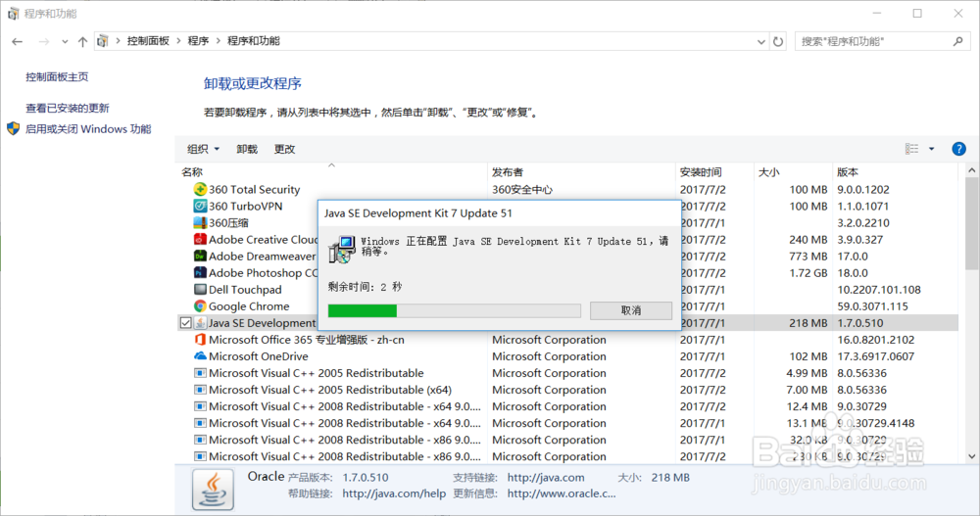Click the help question mark icon
The height and width of the screenshot is (516, 980).
(x=958, y=149)
